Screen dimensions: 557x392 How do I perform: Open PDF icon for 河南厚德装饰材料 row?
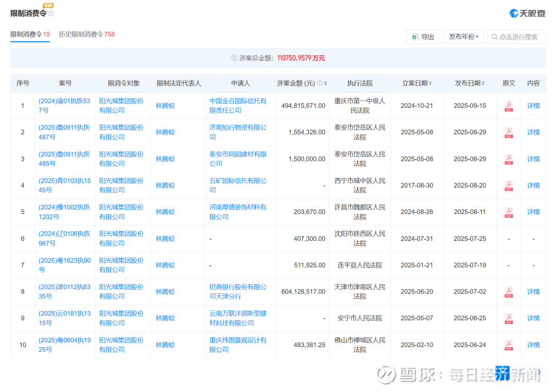click(x=509, y=212)
